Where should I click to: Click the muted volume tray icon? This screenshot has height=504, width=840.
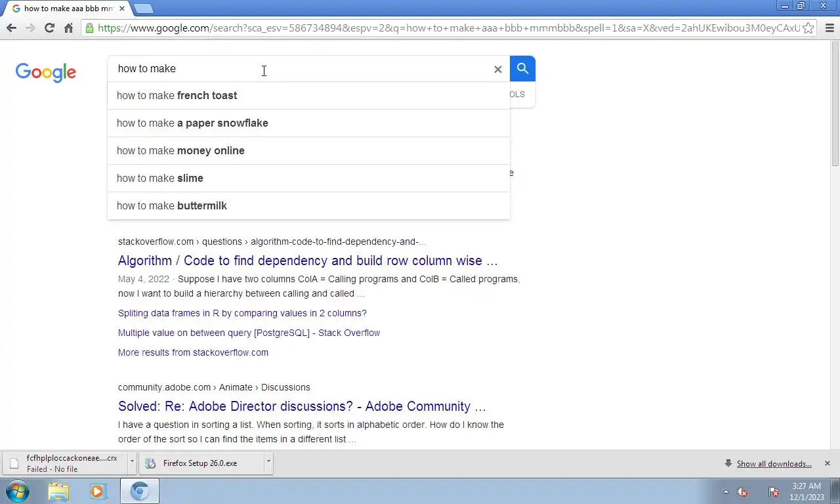pyautogui.click(x=743, y=492)
